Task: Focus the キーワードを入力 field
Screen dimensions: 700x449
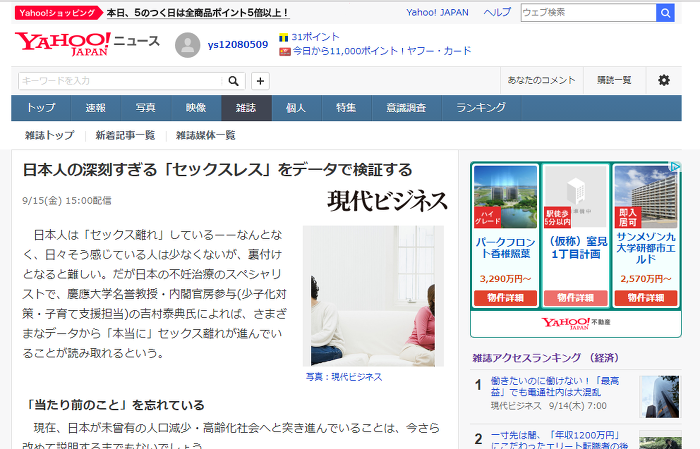Action: tap(121, 81)
